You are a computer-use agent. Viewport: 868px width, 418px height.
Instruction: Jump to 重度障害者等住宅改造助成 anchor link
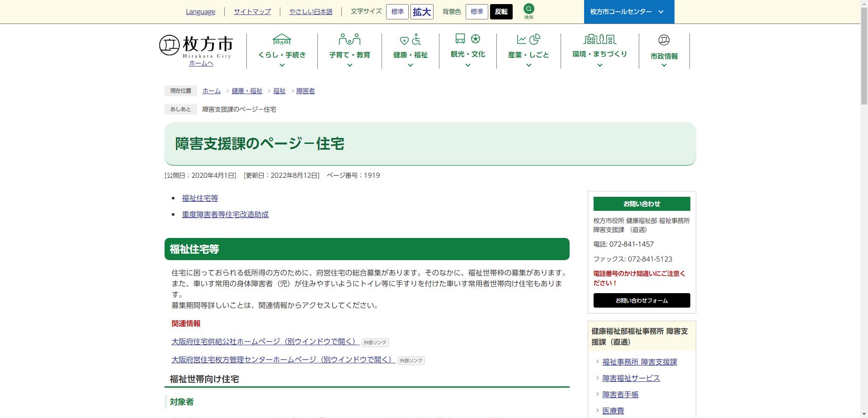tap(225, 214)
